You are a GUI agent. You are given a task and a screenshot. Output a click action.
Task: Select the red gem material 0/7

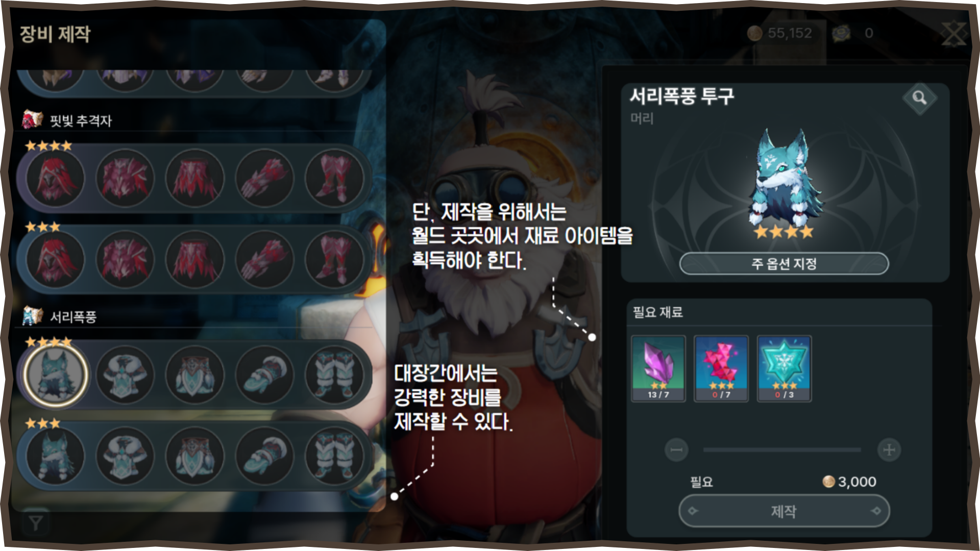721,368
